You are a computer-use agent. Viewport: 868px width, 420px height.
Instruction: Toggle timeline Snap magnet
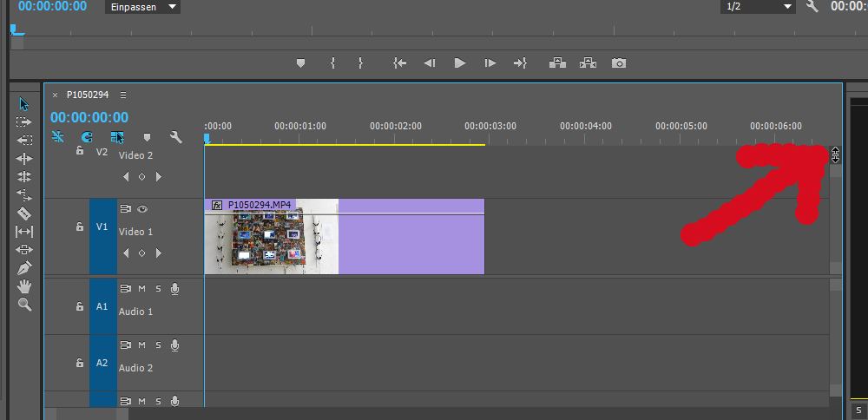click(x=87, y=137)
